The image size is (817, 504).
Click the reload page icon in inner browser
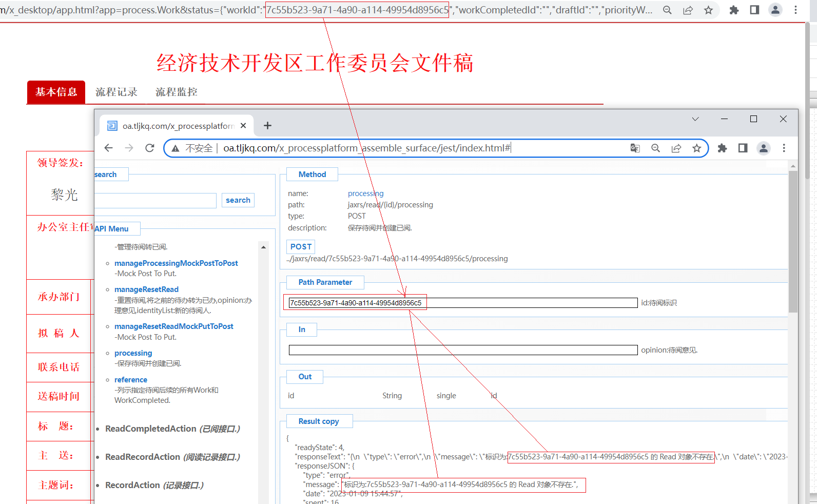150,148
